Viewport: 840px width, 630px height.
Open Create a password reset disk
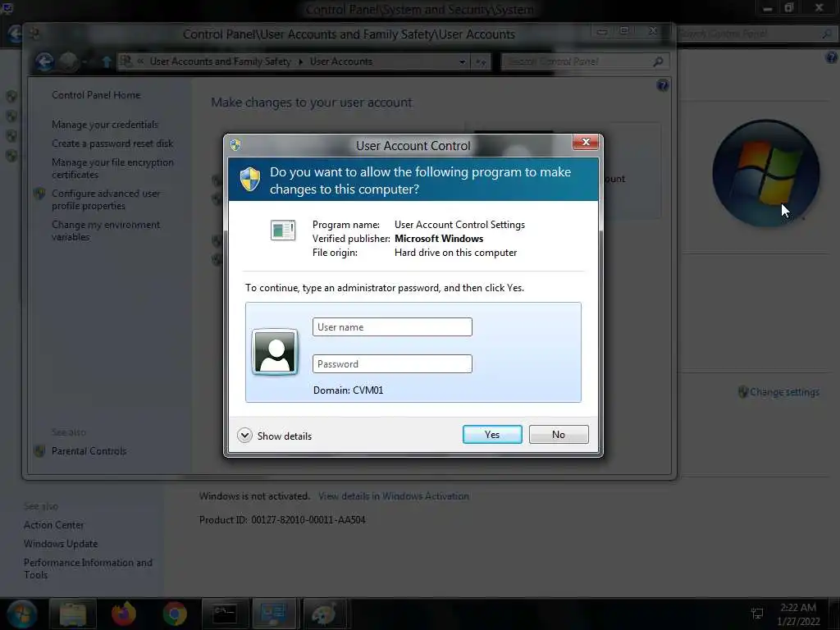click(x=112, y=143)
